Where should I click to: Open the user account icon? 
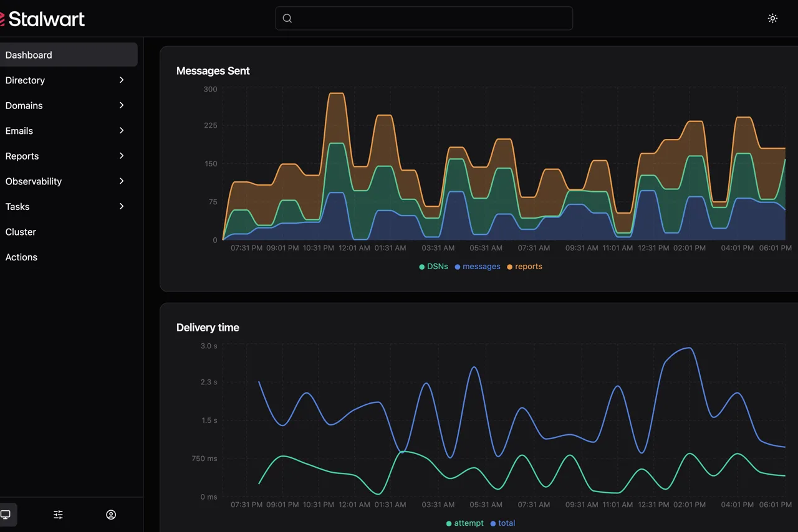[111, 515]
